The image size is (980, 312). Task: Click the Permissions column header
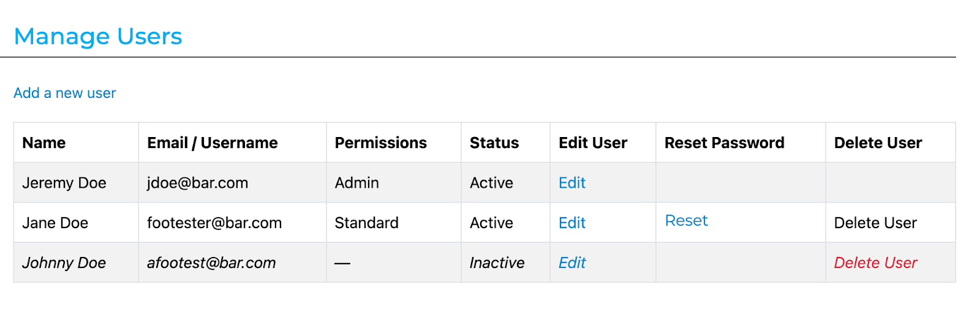[380, 143]
